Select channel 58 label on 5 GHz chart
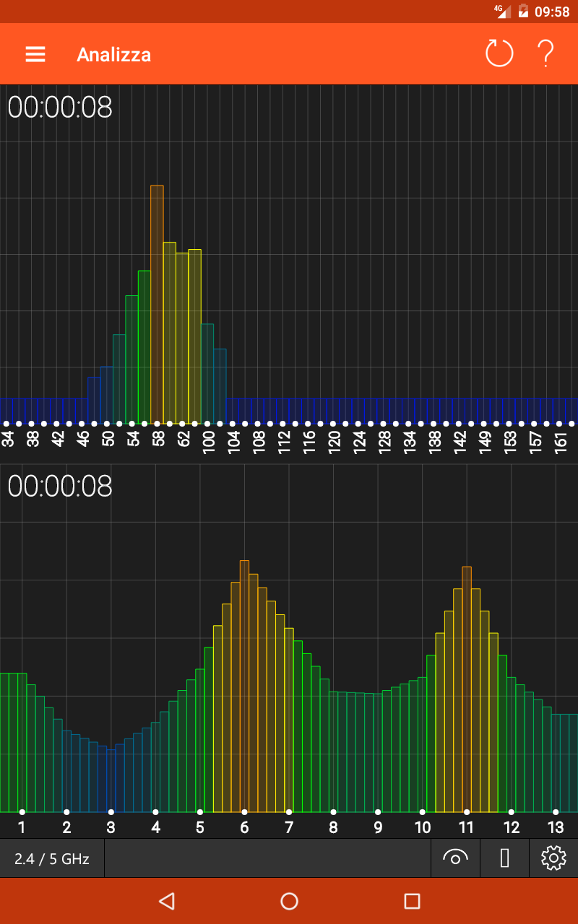The width and height of the screenshot is (578, 924). 158,439
